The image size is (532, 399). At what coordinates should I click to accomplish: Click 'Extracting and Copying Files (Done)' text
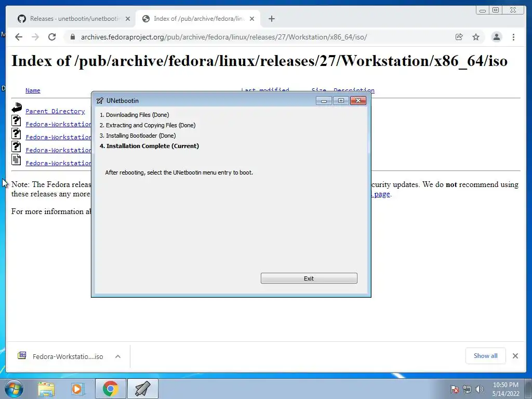point(148,125)
